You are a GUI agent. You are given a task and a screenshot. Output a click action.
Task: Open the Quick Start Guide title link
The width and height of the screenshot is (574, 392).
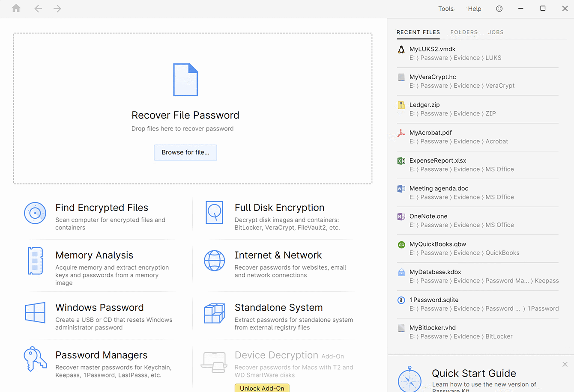click(x=474, y=373)
